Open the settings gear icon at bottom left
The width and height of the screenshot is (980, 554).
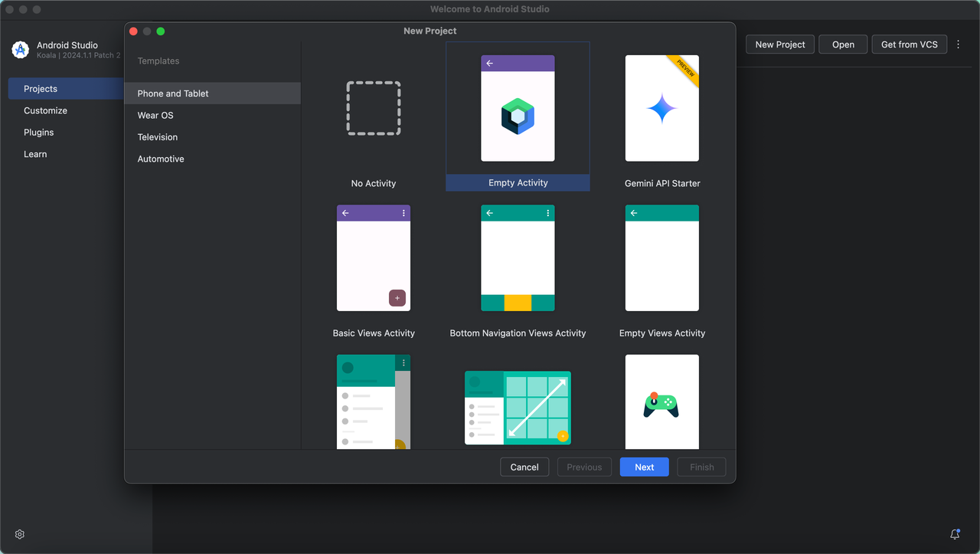point(20,534)
